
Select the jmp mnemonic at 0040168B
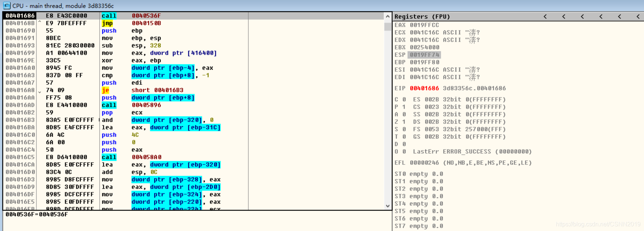coord(107,23)
